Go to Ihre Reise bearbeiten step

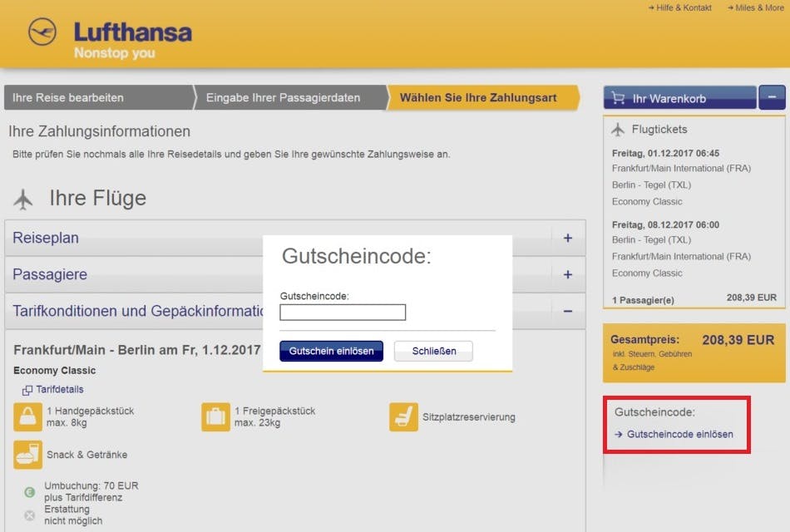99,98
